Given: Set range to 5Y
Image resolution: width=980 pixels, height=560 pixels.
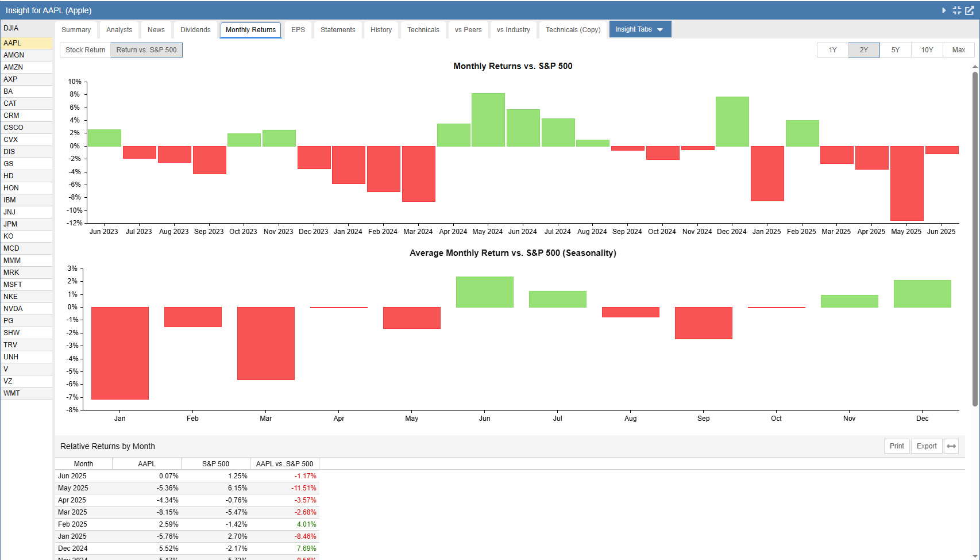Looking at the screenshot, I should point(896,50).
